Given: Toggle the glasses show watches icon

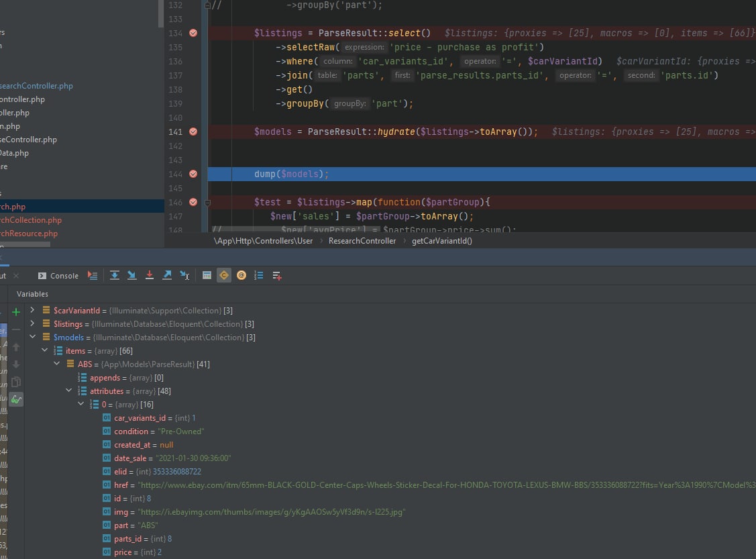Looking at the screenshot, I should click(x=16, y=399).
